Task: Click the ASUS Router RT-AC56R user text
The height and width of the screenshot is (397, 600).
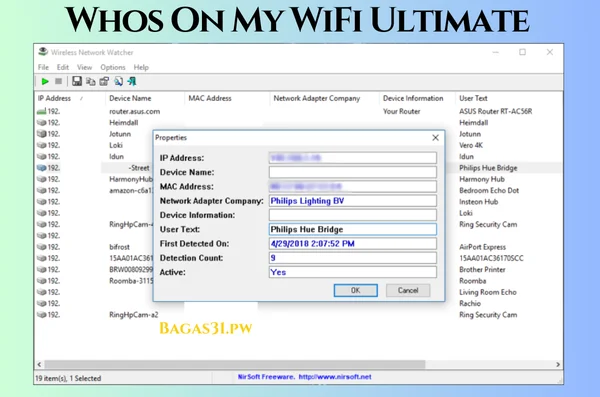Action: click(496, 111)
